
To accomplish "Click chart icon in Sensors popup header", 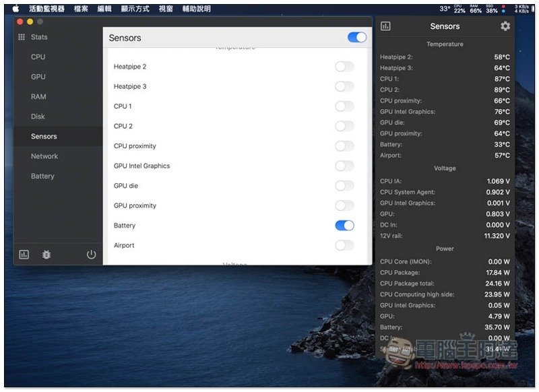I will point(385,26).
